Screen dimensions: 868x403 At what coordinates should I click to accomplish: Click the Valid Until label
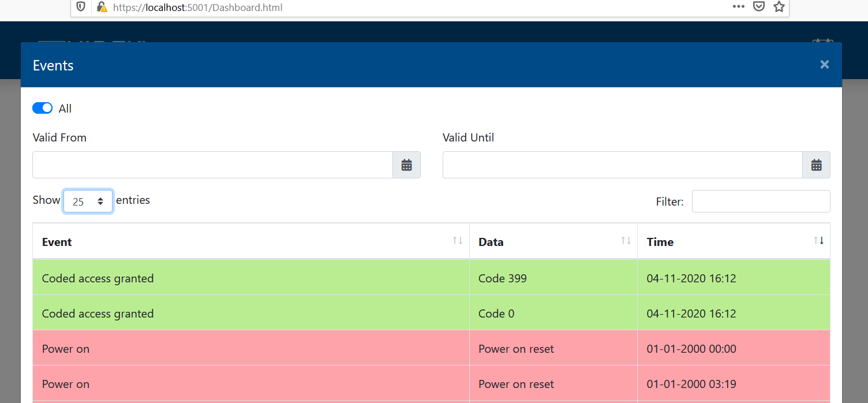pos(468,137)
